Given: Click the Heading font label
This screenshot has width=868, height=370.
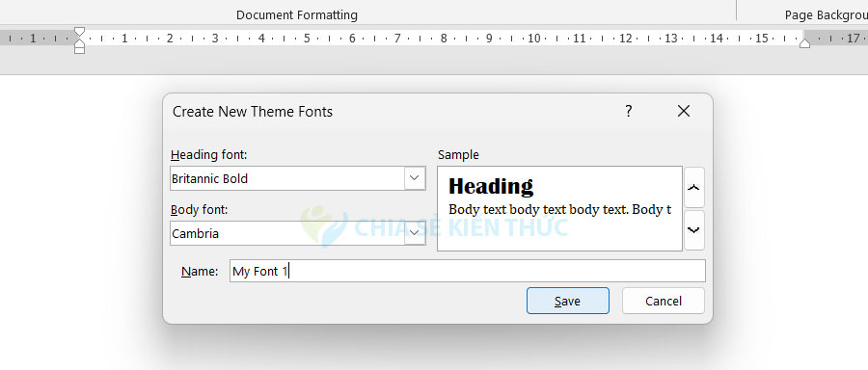Looking at the screenshot, I should point(208,155).
